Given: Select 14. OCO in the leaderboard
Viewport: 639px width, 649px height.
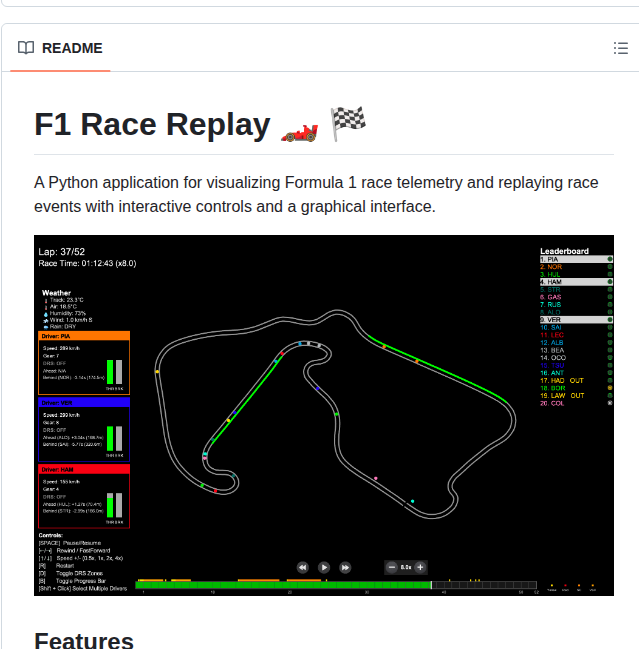Looking at the screenshot, I should (x=576, y=358).
